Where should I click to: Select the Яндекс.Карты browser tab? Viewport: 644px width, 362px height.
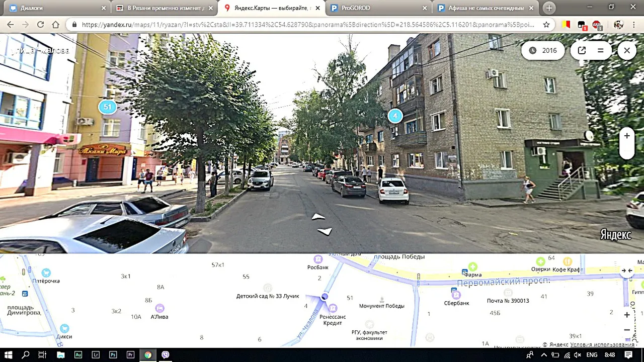tap(272, 8)
